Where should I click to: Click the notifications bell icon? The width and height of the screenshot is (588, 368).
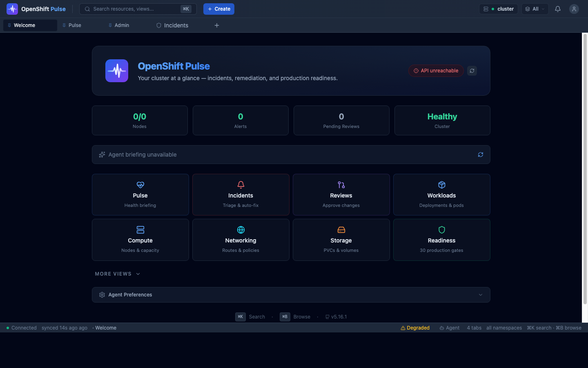pyautogui.click(x=557, y=9)
